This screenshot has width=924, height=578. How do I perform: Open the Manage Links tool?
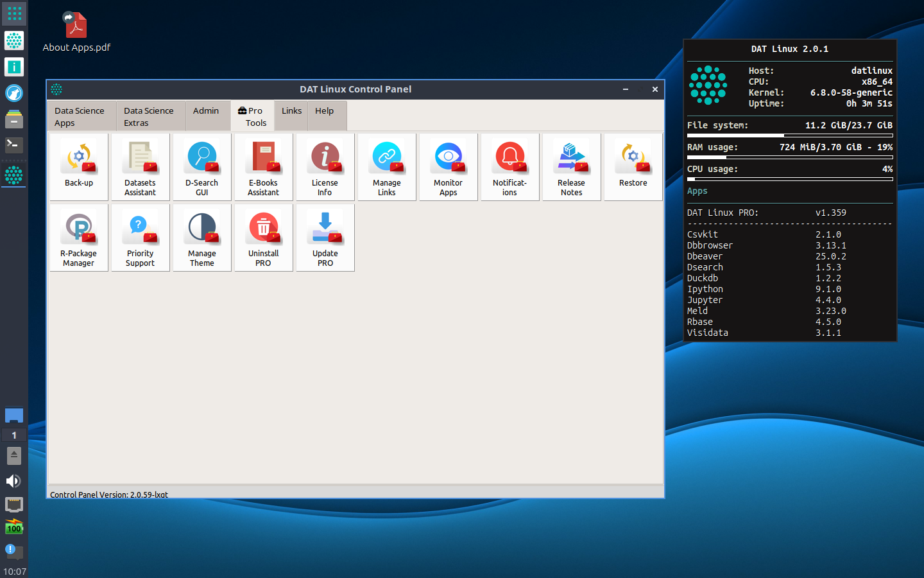pyautogui.click(x=386, y=167)
